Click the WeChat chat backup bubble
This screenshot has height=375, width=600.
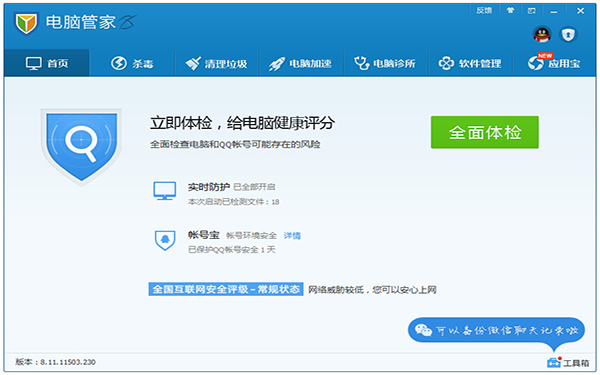pyautogui.click(x=496, y=330)
